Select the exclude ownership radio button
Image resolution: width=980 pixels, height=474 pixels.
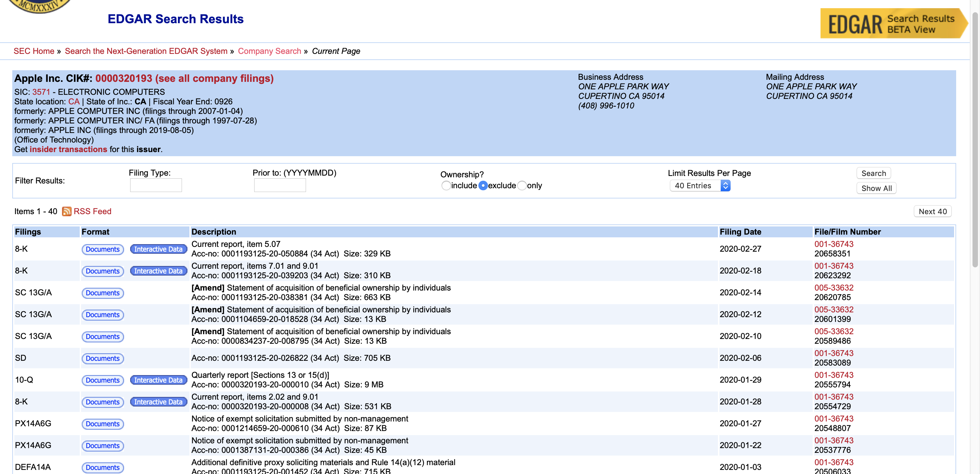coord(483,186)
